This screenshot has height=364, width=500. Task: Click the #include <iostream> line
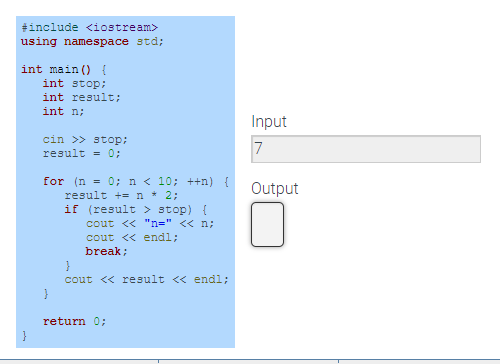pos(89,27)
